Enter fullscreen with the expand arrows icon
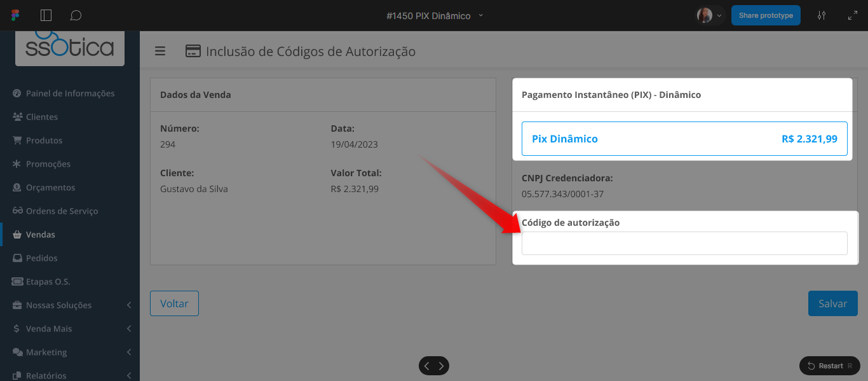 point(853,15)
